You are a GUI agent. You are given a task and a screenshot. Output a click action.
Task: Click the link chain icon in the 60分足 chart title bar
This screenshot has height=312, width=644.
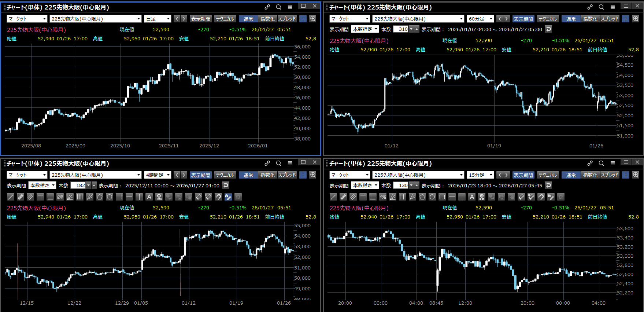point(590,7)
